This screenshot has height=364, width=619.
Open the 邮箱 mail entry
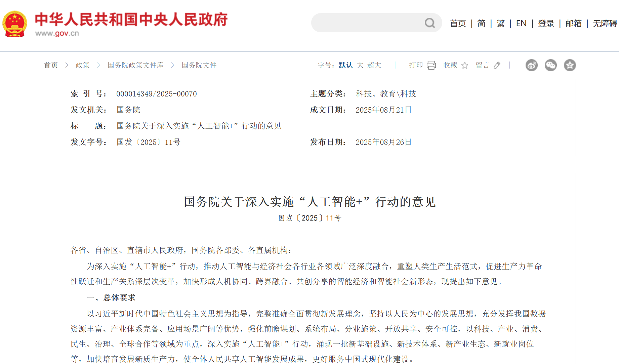573,24
